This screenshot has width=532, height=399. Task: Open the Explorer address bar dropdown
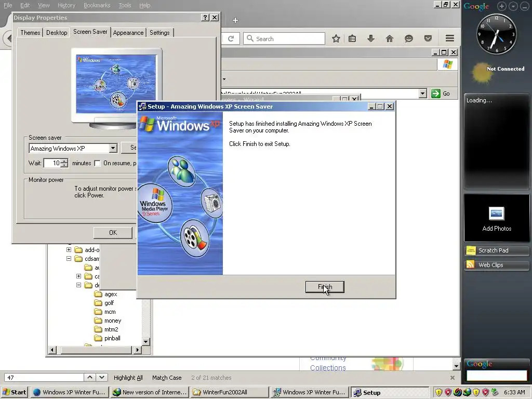[x=422, y=94]
